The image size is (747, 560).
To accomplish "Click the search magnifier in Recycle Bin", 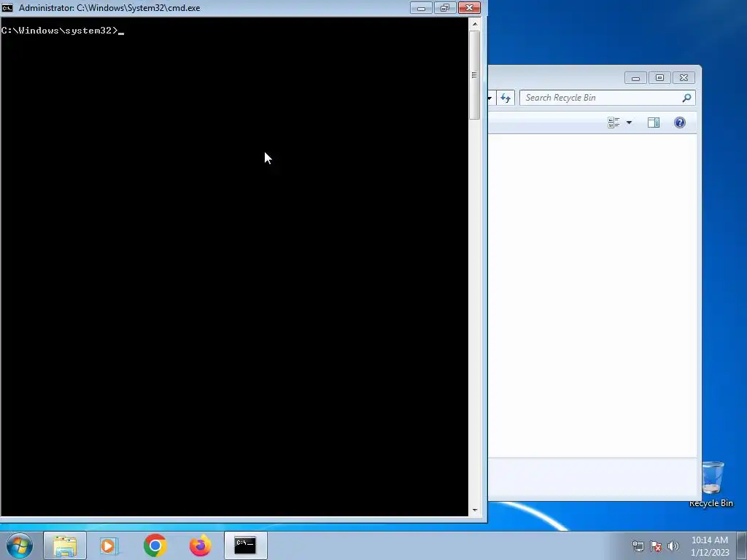I will [x=686, y=98].
